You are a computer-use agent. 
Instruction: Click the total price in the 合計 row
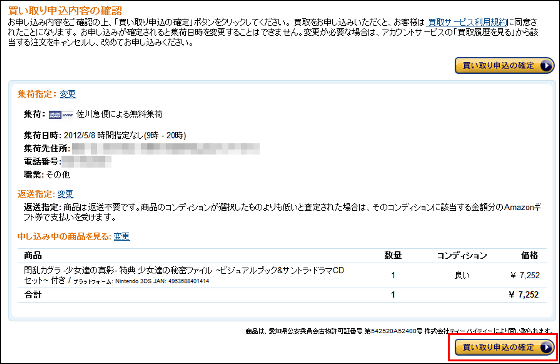coord(524,295)
